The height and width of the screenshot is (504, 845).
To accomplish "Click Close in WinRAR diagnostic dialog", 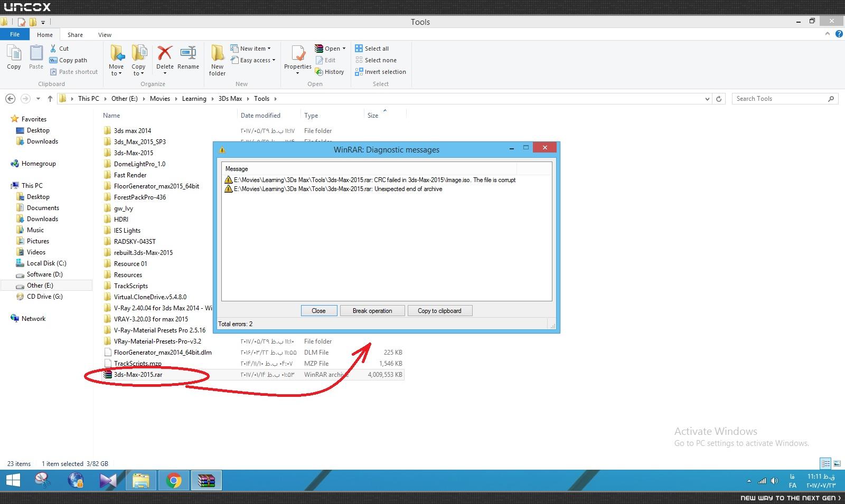I will tap(319, 311).
